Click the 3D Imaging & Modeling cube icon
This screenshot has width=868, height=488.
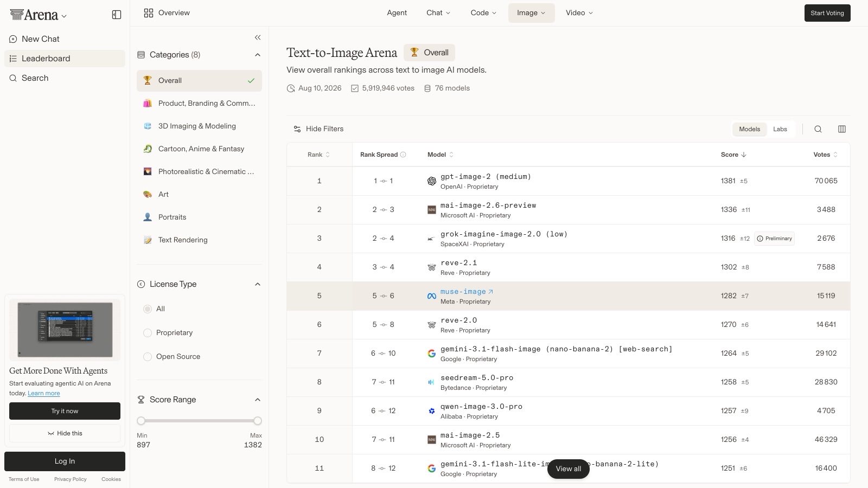(148, 126)
